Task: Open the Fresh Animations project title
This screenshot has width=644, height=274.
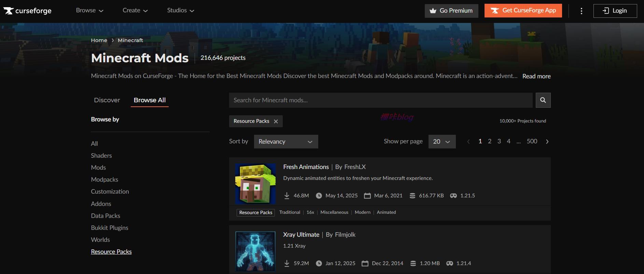Action: (306, 167)
